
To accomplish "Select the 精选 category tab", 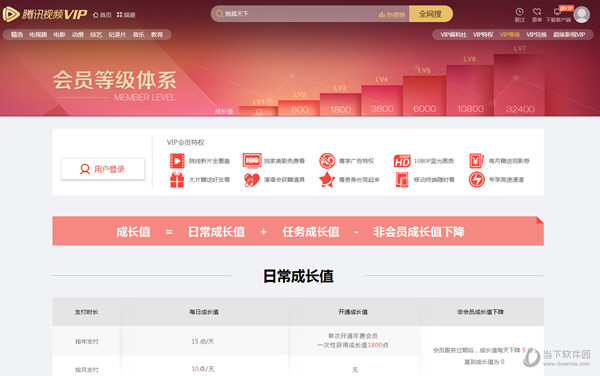I will click(x=17, y=34).
